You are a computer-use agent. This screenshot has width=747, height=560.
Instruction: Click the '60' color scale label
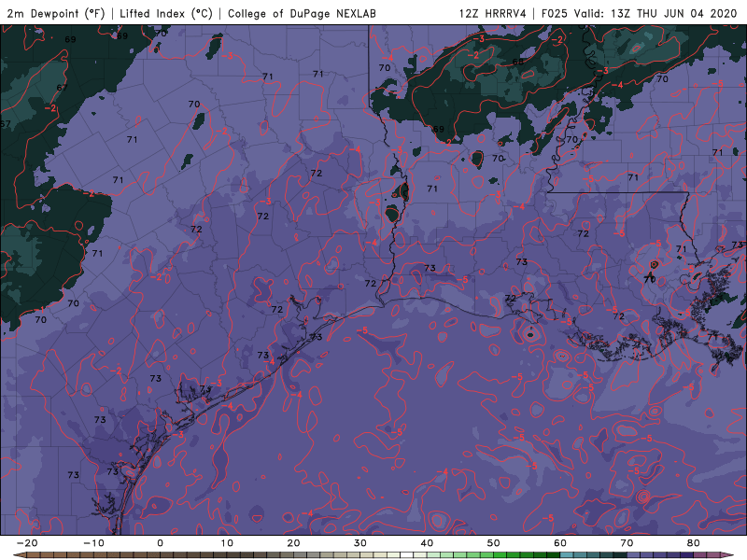[x=560, y=543]
